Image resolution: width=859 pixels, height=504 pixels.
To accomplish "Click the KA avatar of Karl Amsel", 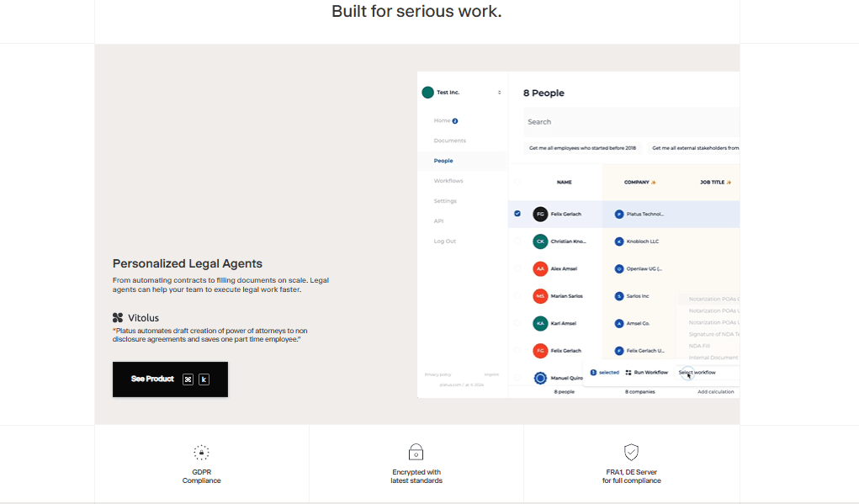I will point(540,323).
